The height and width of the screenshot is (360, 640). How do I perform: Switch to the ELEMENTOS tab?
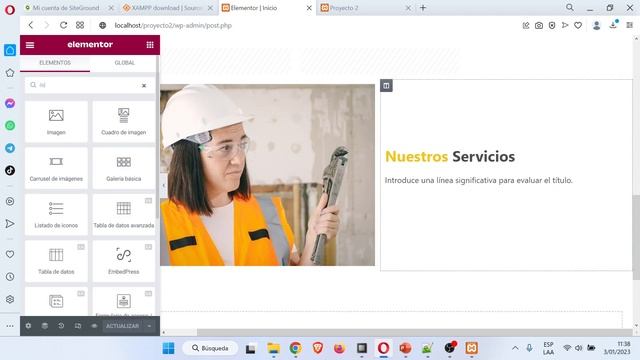[x=55, y=63]
